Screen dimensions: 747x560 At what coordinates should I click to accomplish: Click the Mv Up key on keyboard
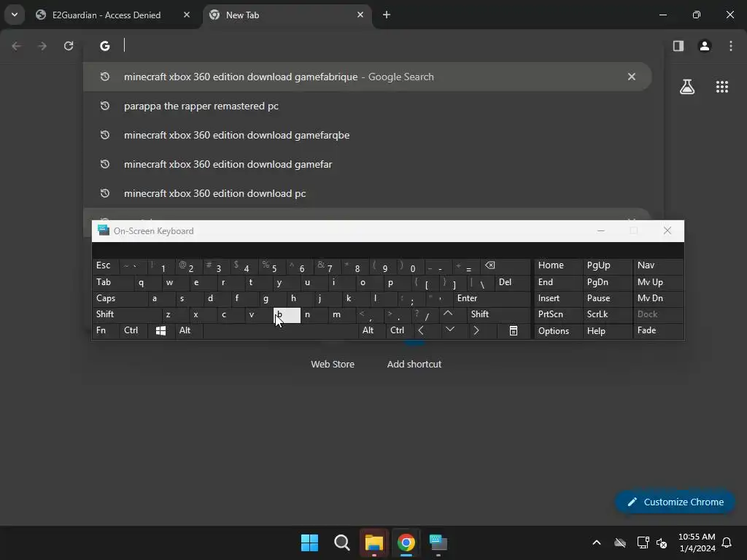coord(657,282)
